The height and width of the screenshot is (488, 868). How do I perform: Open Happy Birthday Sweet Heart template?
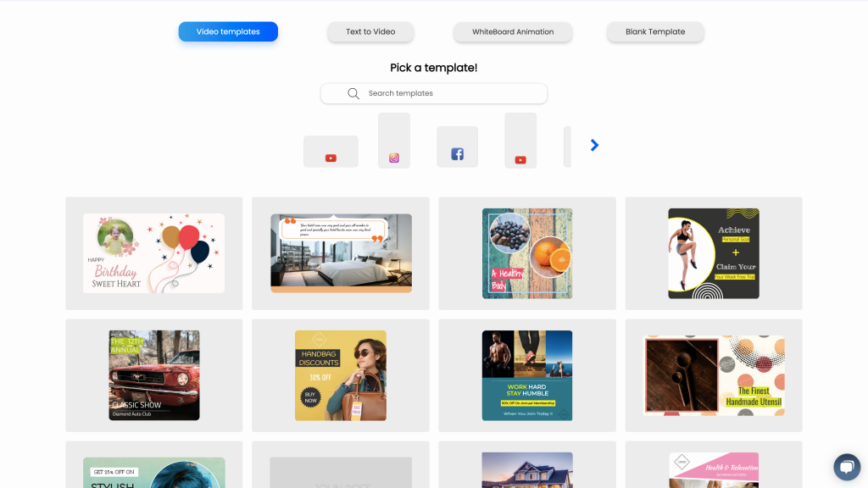coord(153,253)
